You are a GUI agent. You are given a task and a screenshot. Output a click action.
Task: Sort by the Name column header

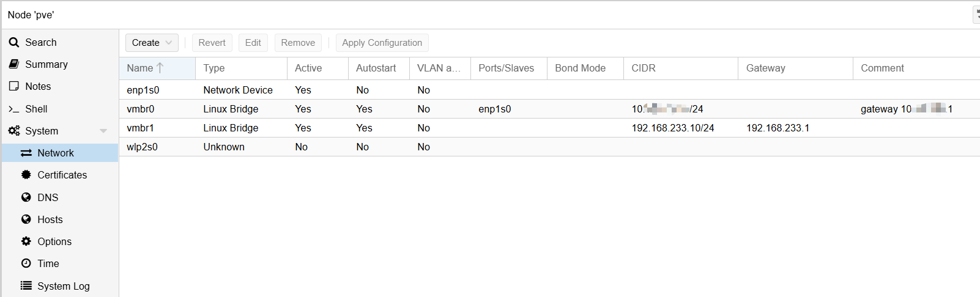[x=140, y=68]
